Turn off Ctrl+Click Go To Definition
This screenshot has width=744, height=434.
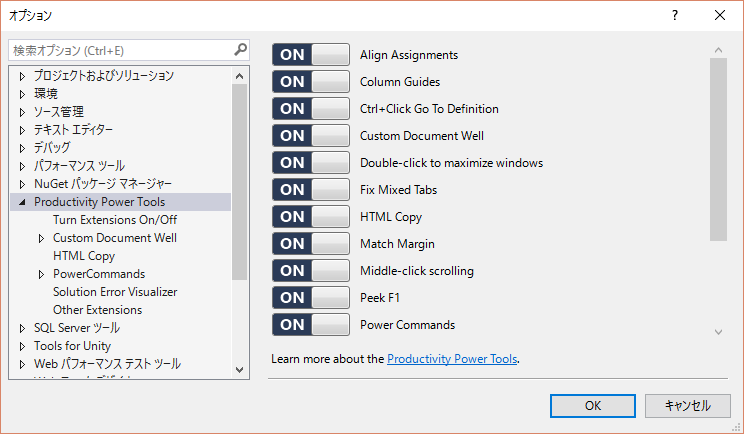click(x=311, y=109)
